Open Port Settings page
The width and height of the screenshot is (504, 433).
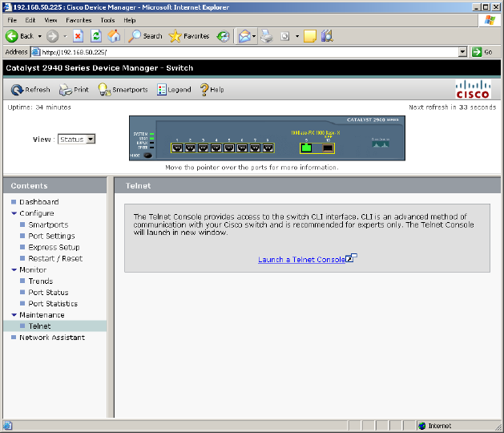click(x=51, y=236)
